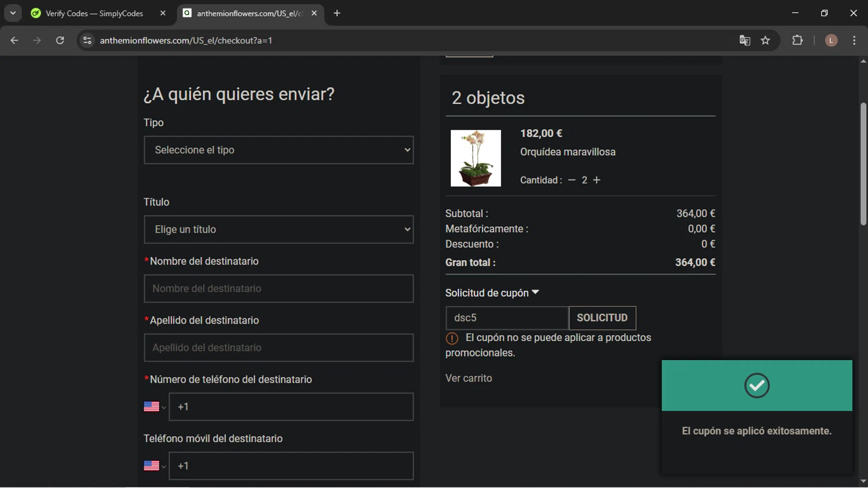The height and width of the screenshot is (488, 868).
Task: Click the scrollbar down arrow
Action: (x=863, y=481)
